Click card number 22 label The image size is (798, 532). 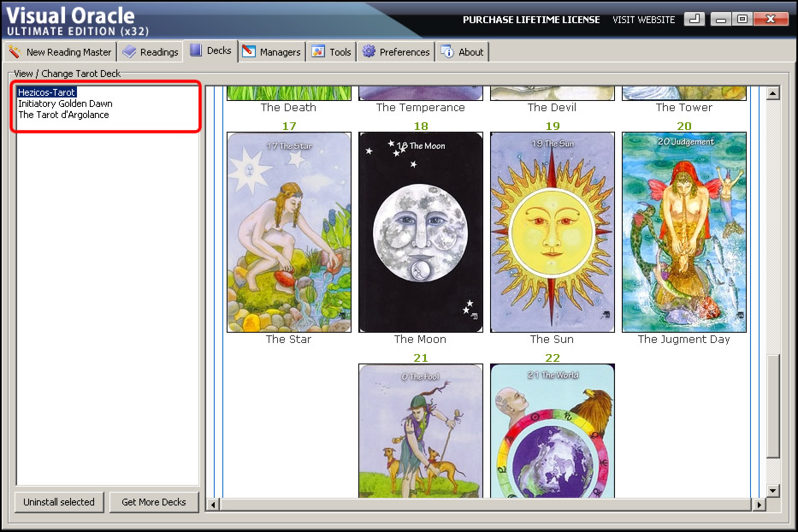click(x=553, y=358)
